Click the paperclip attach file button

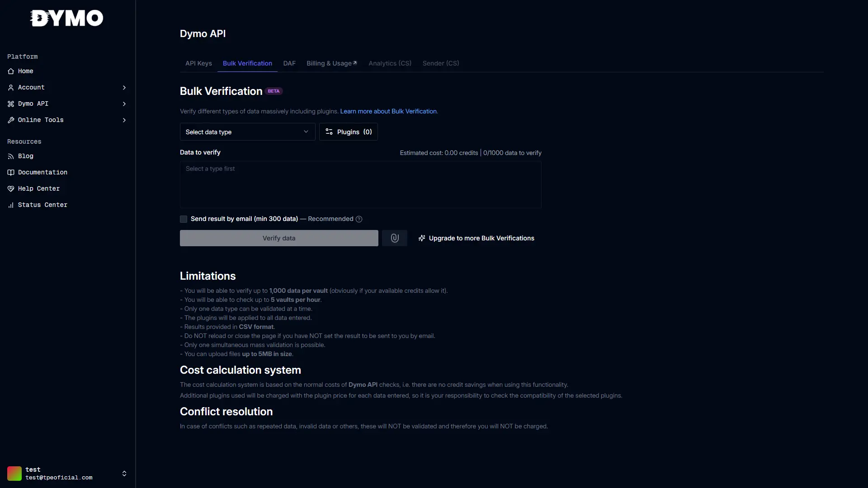pos(395,238)
